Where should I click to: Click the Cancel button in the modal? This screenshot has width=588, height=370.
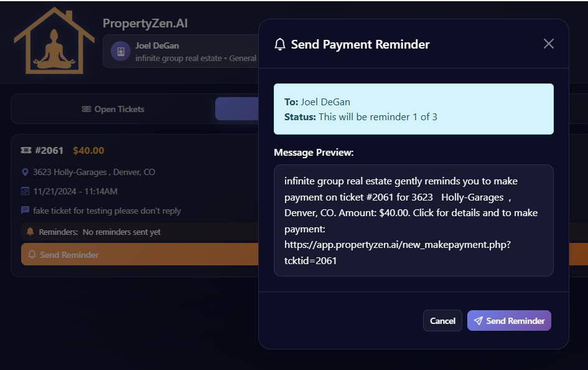(x=442, y=320)
